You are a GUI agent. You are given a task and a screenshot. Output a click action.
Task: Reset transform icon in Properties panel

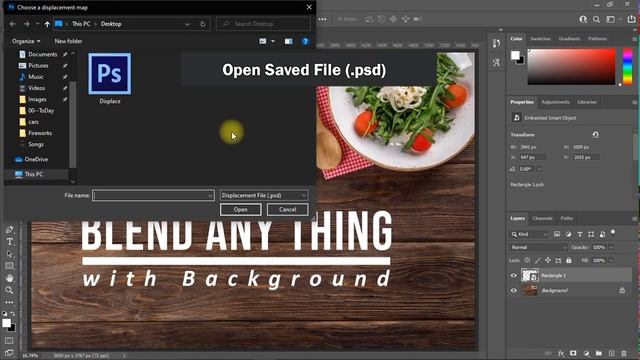pos(596,134)
